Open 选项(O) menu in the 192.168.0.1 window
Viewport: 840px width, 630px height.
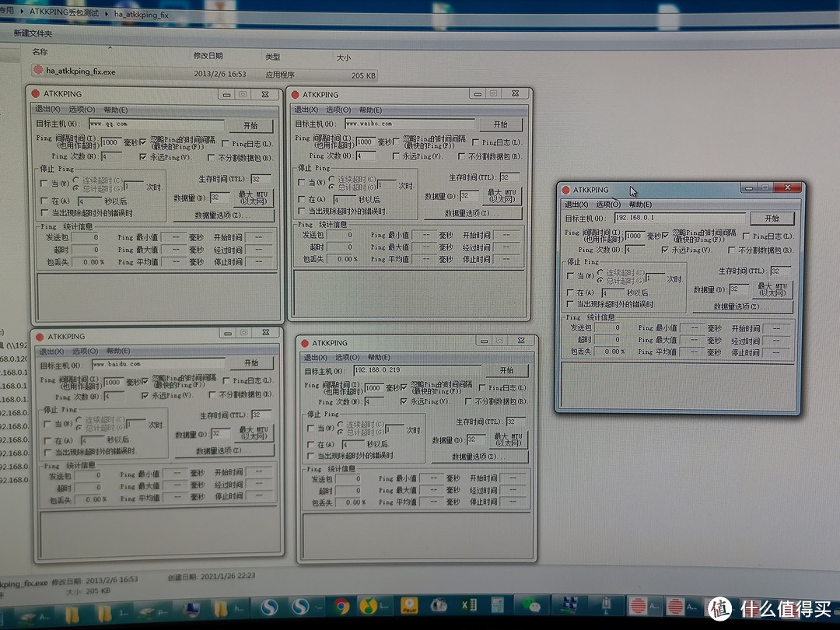[607, 205]
